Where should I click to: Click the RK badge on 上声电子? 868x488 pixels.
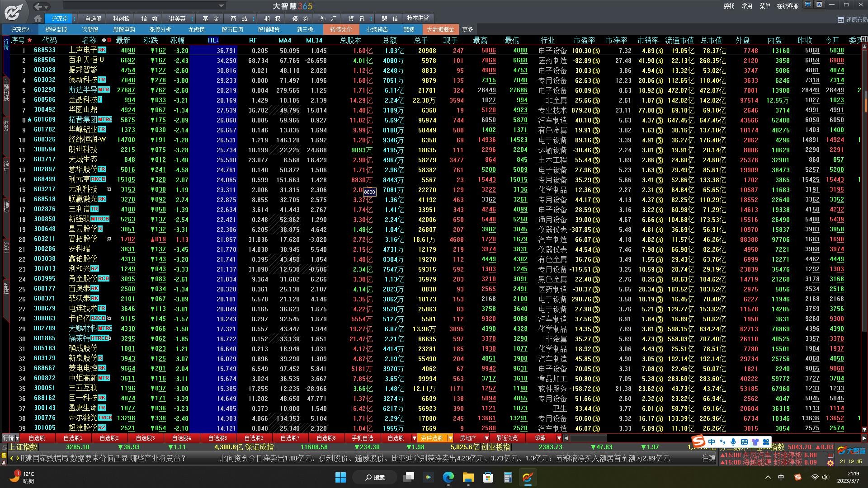tap(102, 50)
